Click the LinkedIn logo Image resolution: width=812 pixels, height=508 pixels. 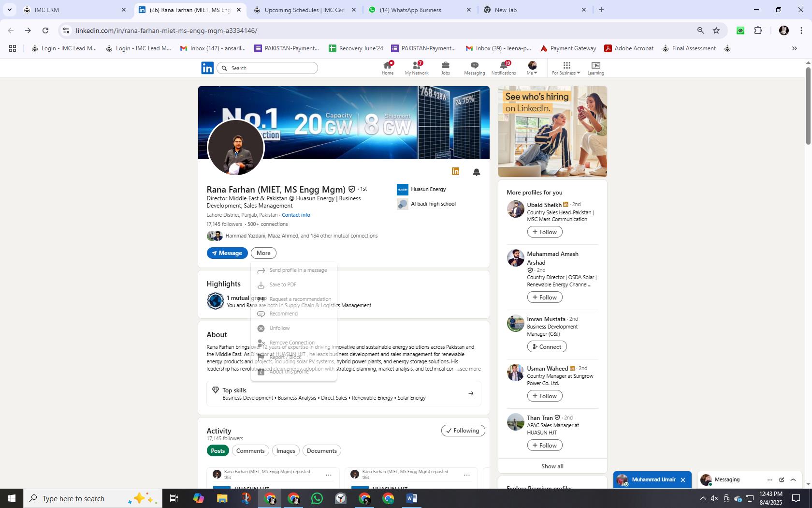click(207, 68)
